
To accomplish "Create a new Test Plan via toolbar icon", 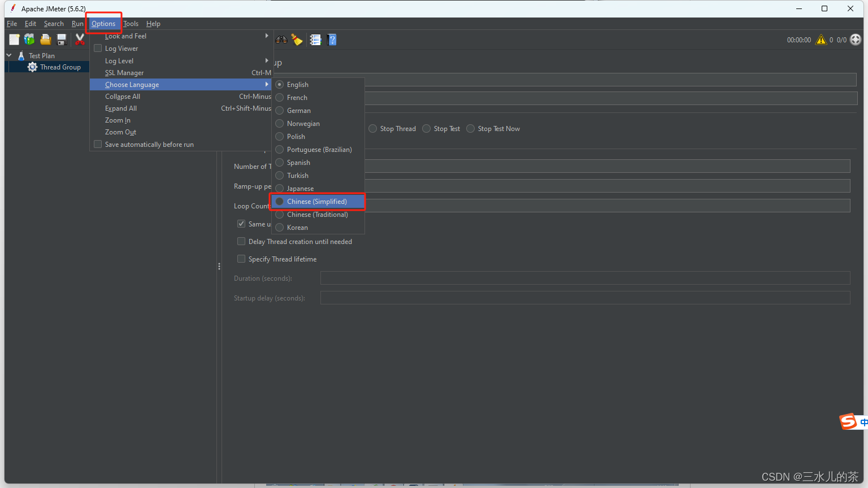I will 14,40.
